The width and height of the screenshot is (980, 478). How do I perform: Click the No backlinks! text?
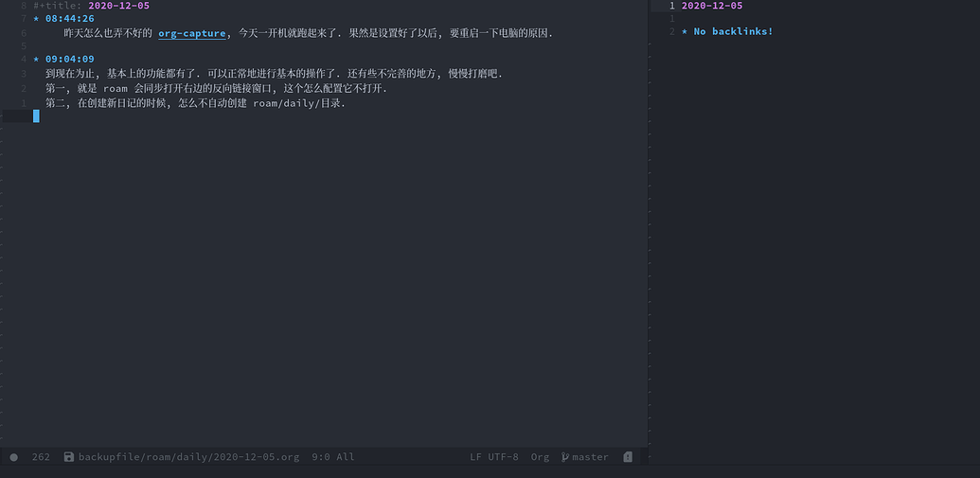click(733, 31)
